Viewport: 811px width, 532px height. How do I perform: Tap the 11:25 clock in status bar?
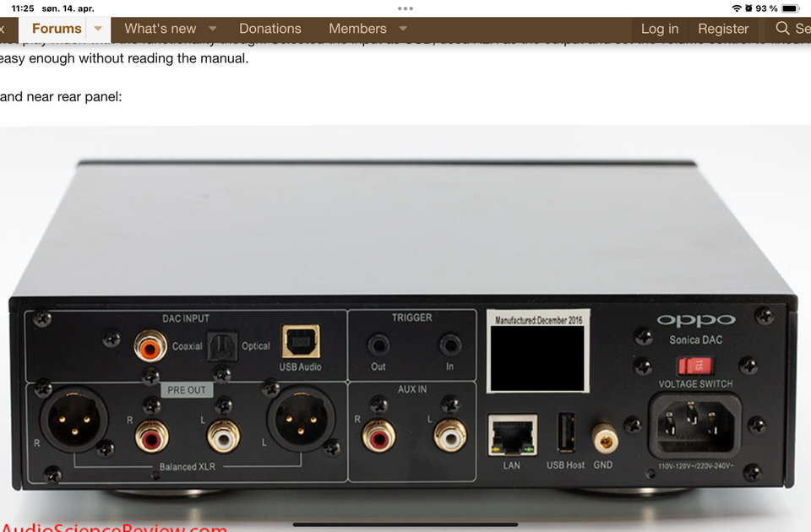[x=23, y=8]
